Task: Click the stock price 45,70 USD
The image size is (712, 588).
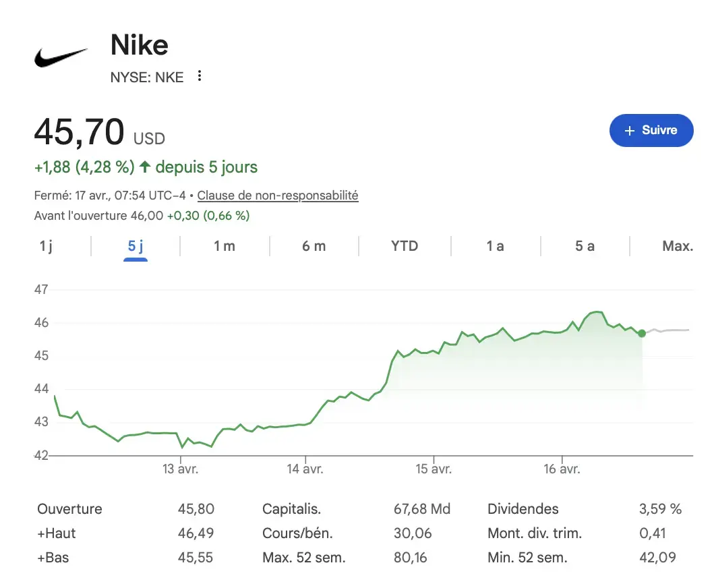Action: pos(79,131)
